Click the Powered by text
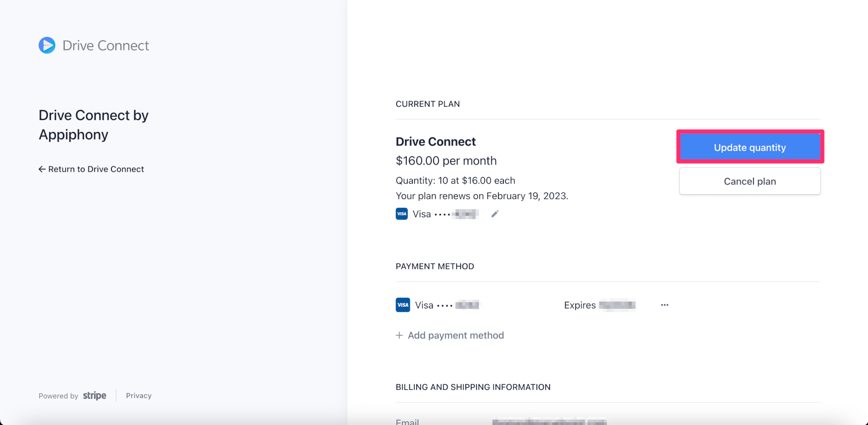This screenshot has height=425, width=868. coord(58,396)
